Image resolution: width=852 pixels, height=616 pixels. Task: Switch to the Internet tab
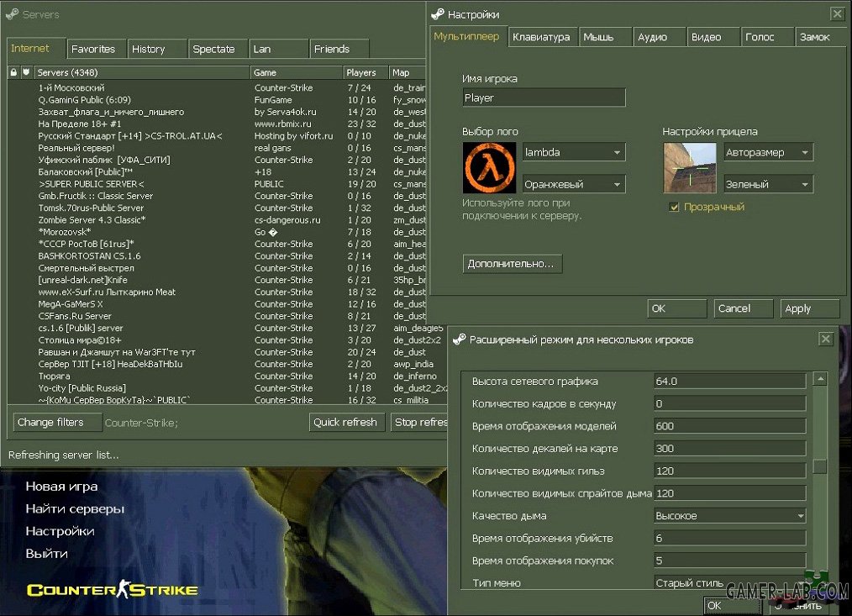(x=36, y=49)
